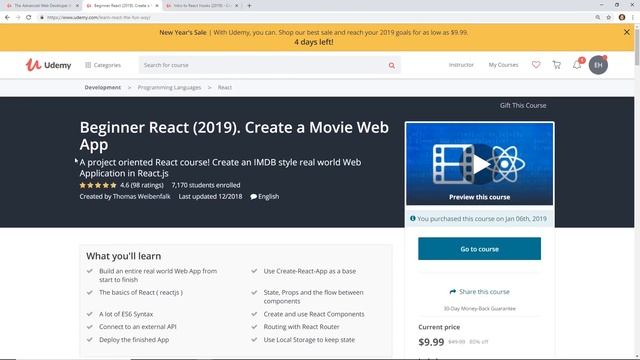Click the red search magnifier icon
This screenshot has height=360, width=640.
(x=392, y=65)
